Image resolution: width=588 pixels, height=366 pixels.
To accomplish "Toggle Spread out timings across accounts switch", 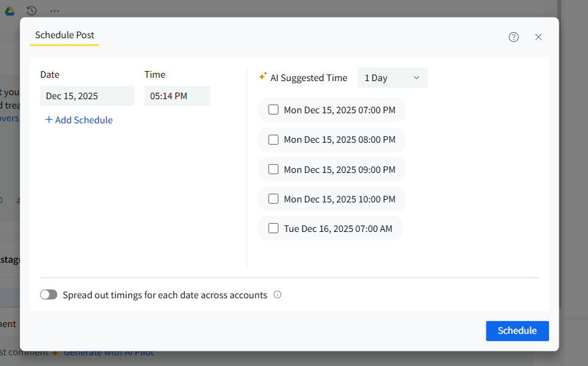I will (49, 295).
